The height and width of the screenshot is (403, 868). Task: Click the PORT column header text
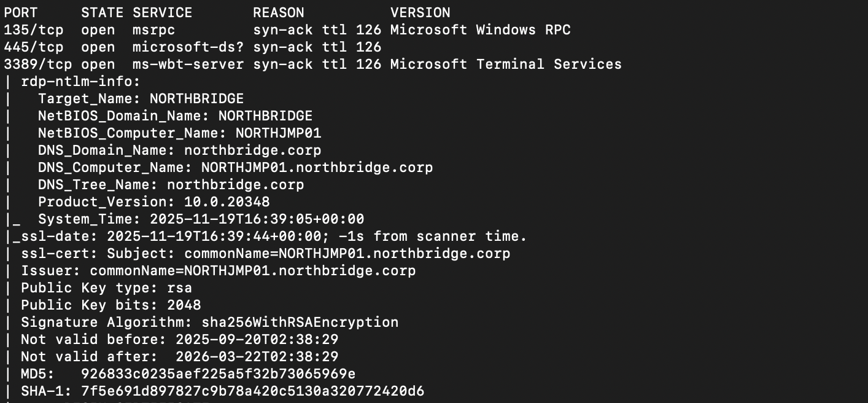tap(21, 12)
